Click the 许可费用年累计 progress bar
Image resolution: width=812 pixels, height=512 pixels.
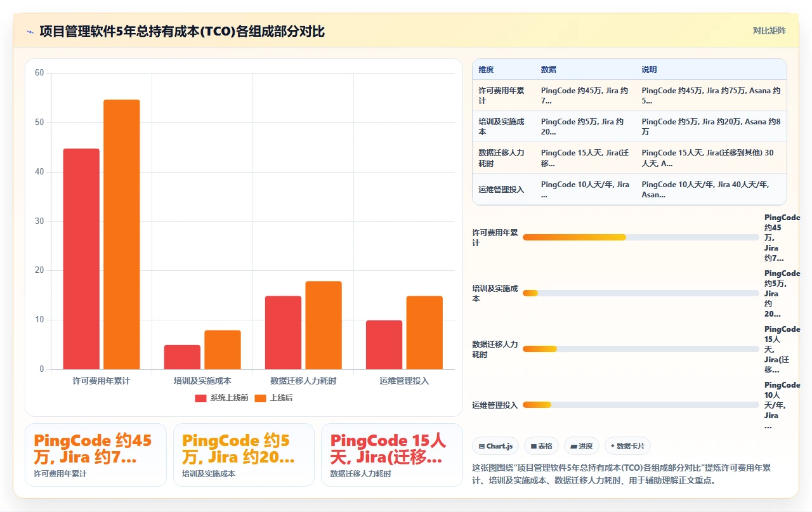point(641,237)
